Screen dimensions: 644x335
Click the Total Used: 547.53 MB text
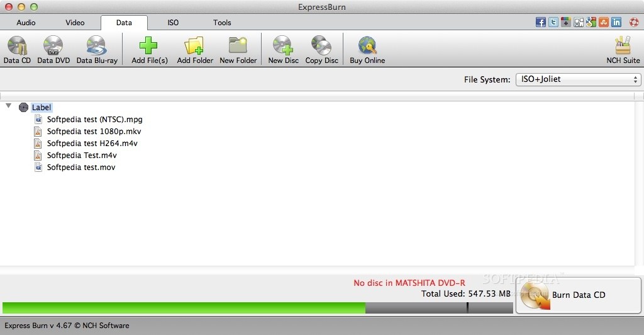[466, 293]
